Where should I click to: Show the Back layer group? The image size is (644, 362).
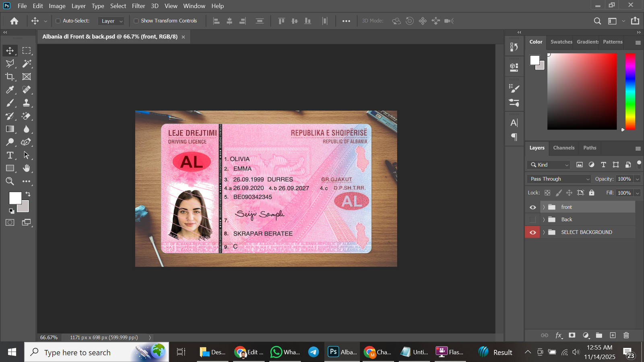pyautogui.click(x=533, y=219)
